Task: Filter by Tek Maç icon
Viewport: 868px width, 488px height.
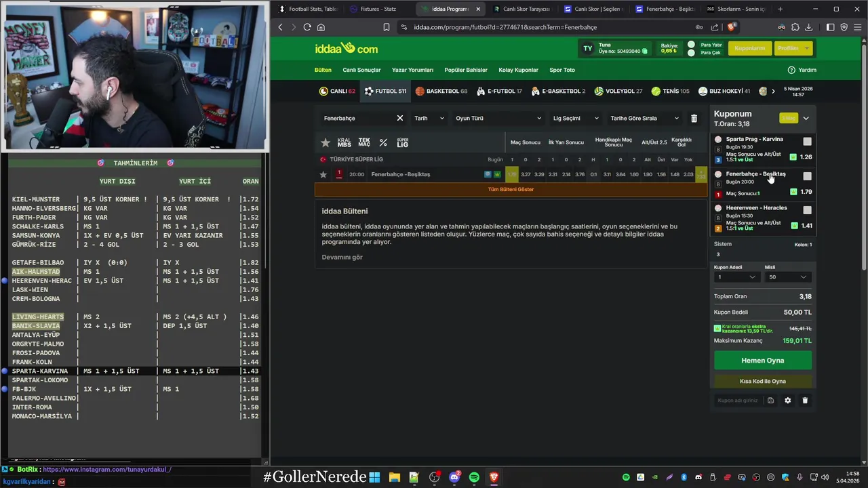Action: (364, 142)
